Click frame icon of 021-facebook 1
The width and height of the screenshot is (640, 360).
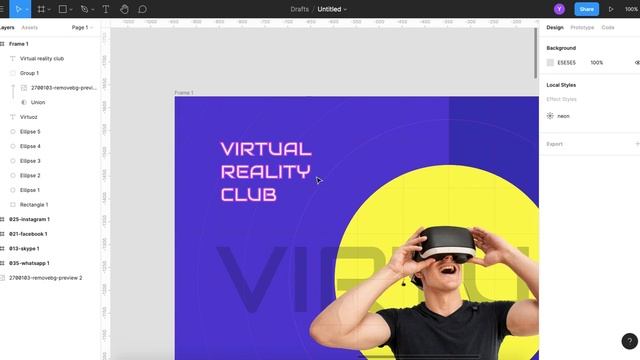click(x=2, y=234)
